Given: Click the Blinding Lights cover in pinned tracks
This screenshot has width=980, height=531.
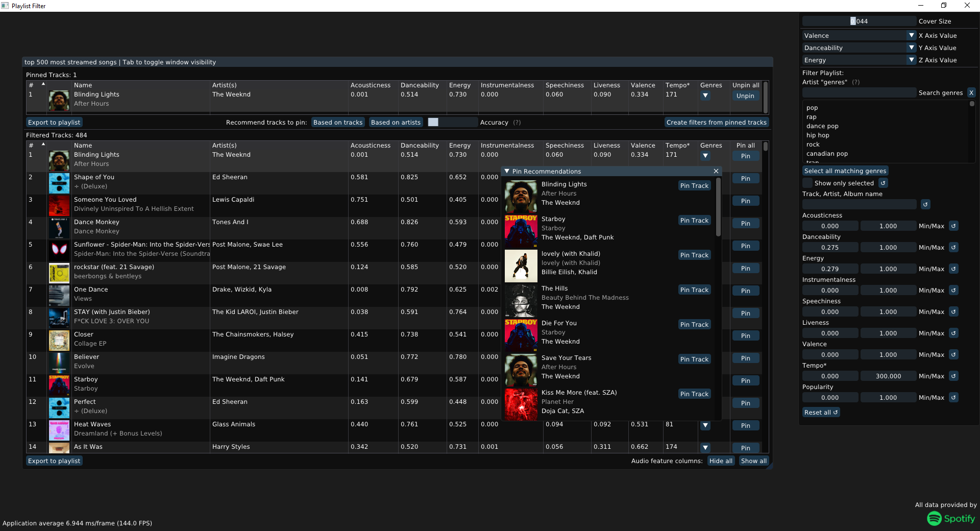Looking at the screenshot, I should click(x=59, y=101).
